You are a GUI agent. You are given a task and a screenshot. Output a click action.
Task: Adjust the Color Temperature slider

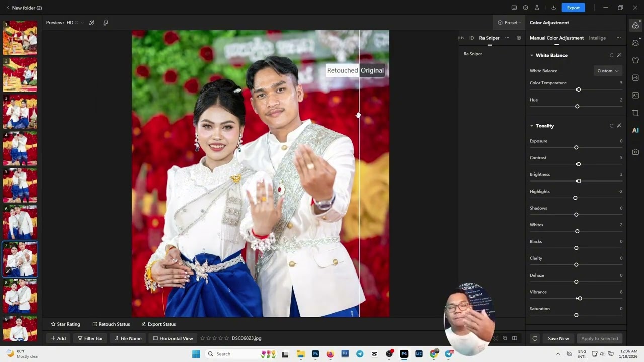point(576,89)
